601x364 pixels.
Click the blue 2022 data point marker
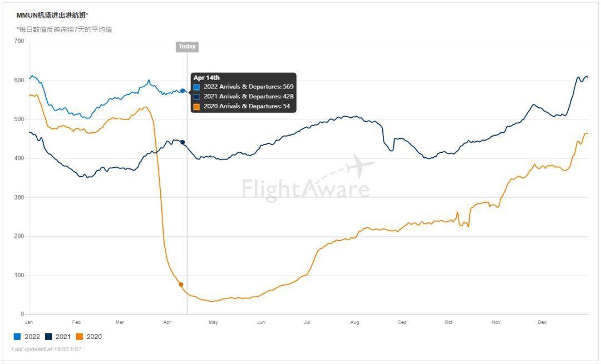click(x=183, y=91)
